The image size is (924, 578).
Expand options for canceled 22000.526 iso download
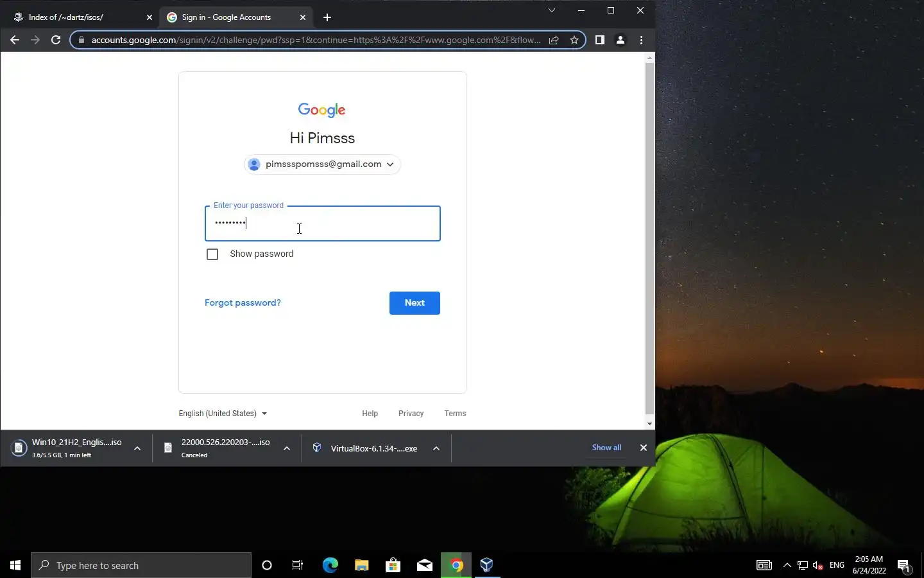click(x=287, y=448)
